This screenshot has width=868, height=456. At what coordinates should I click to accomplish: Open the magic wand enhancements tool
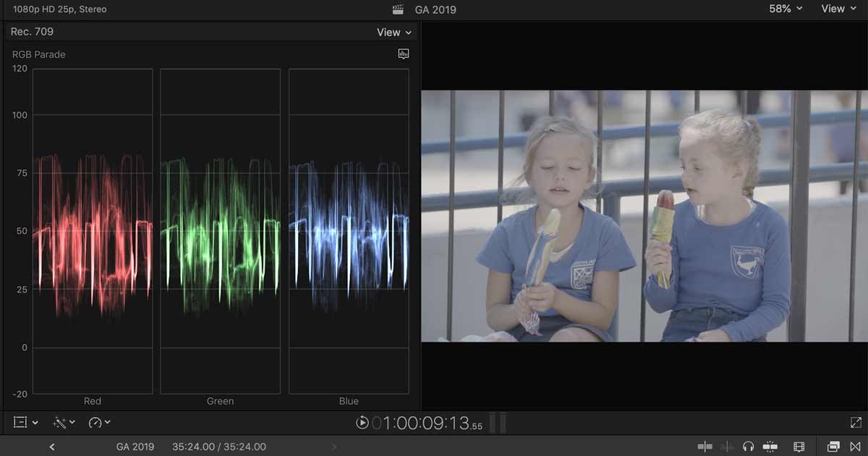point(59,422)
